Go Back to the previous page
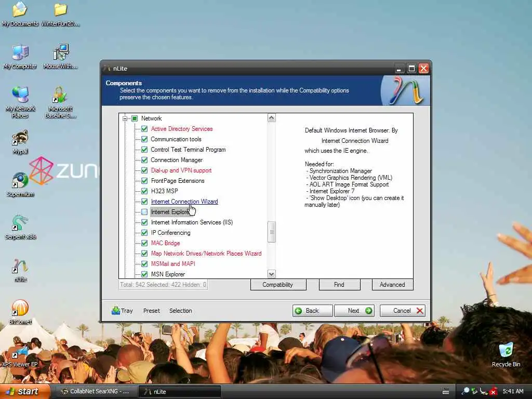Screen dimensions: 532x399 click(312, 311)
